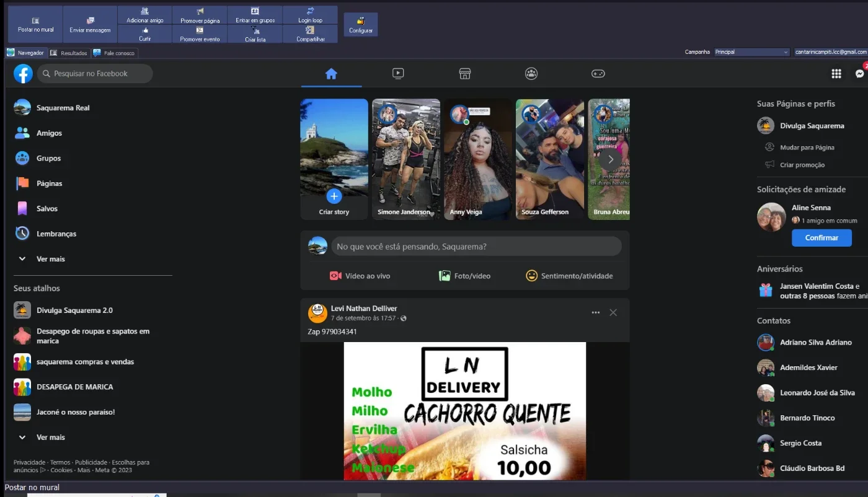
Task: Start the Login loop tool
Action: tap(310, 15)
